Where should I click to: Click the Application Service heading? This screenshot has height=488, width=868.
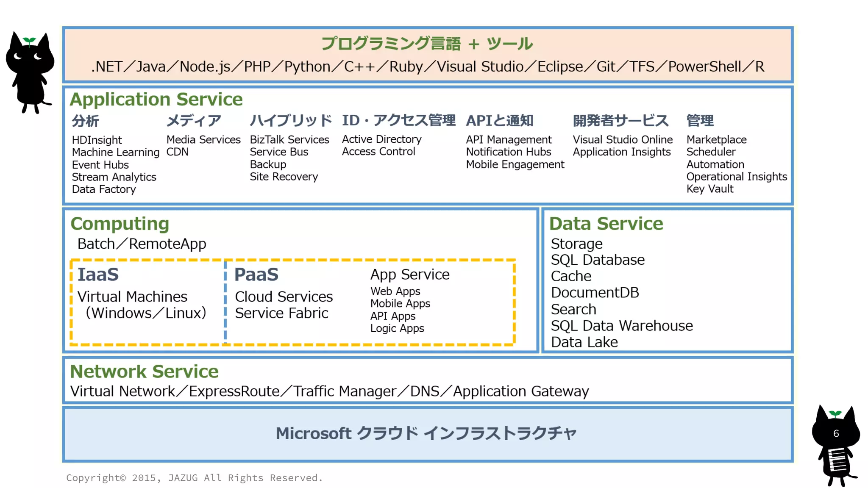156,100
